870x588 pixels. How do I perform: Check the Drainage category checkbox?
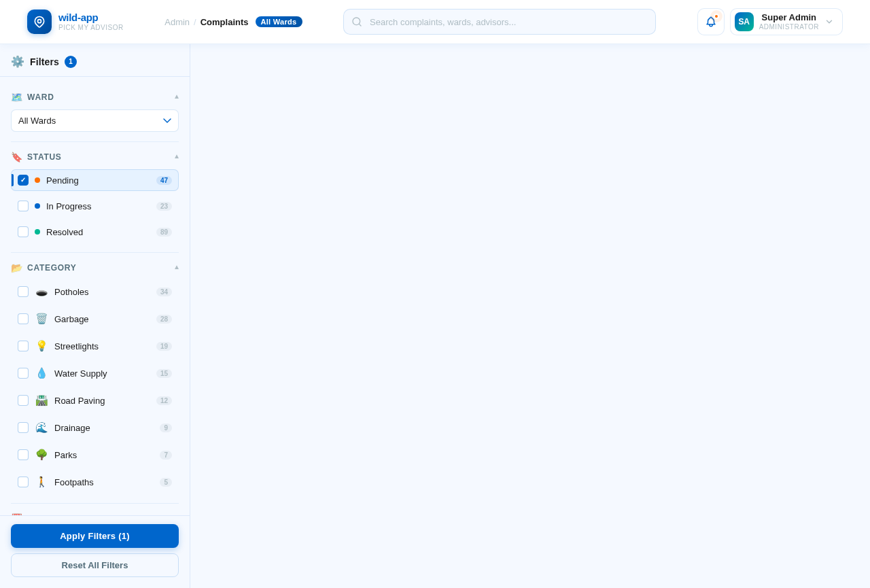23,428
